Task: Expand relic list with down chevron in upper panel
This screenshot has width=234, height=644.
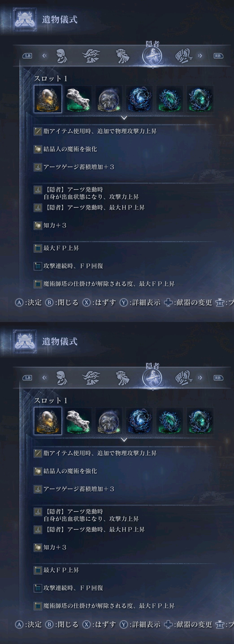Action: [124, 117]
